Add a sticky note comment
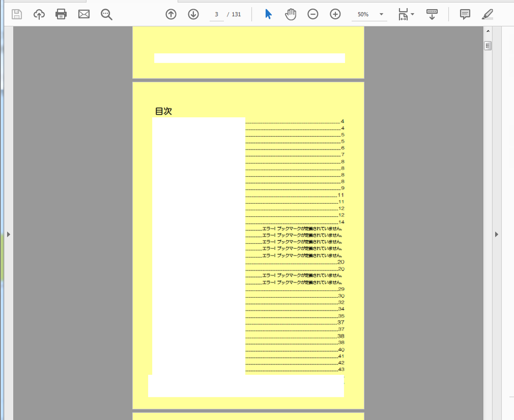This screenshot has height=420, width=514. (465, 14)
